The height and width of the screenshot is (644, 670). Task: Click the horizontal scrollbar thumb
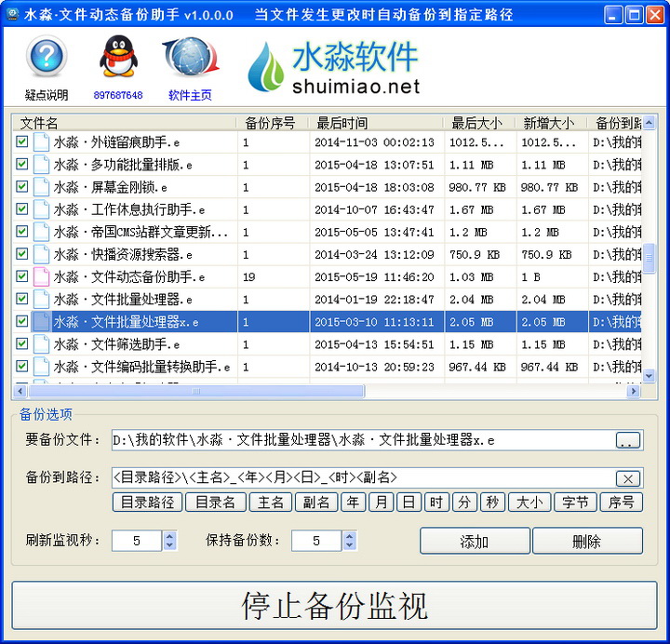(196, 391)
